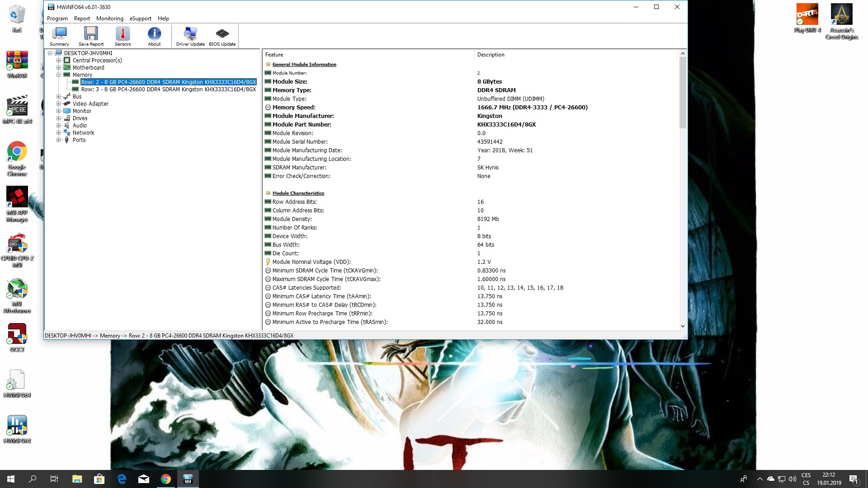Select Motherboard in the tree
The height and width of the screenshot is (488, 868).
tap(88, 68)
